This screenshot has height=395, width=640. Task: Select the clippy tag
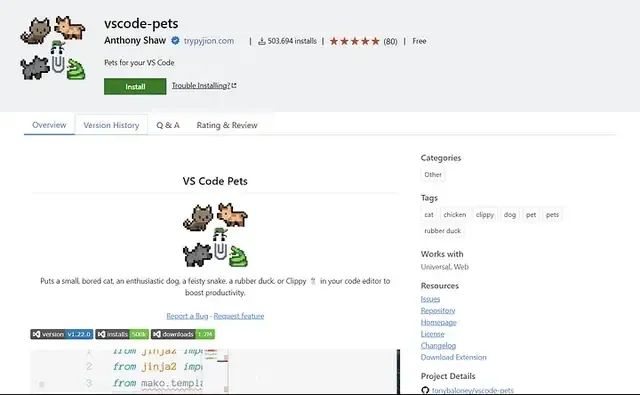(x=485, y=215)
